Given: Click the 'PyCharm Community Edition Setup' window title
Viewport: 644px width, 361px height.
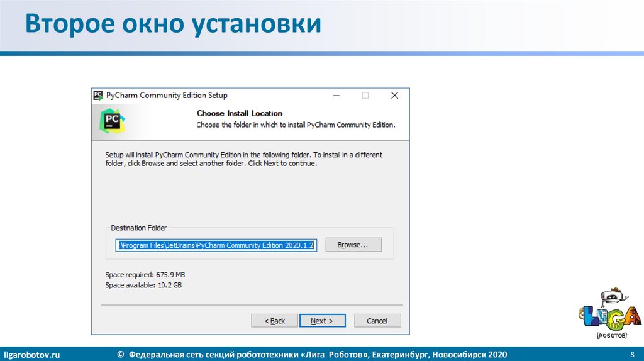Looking at the screenshot, I should point(167,95).
